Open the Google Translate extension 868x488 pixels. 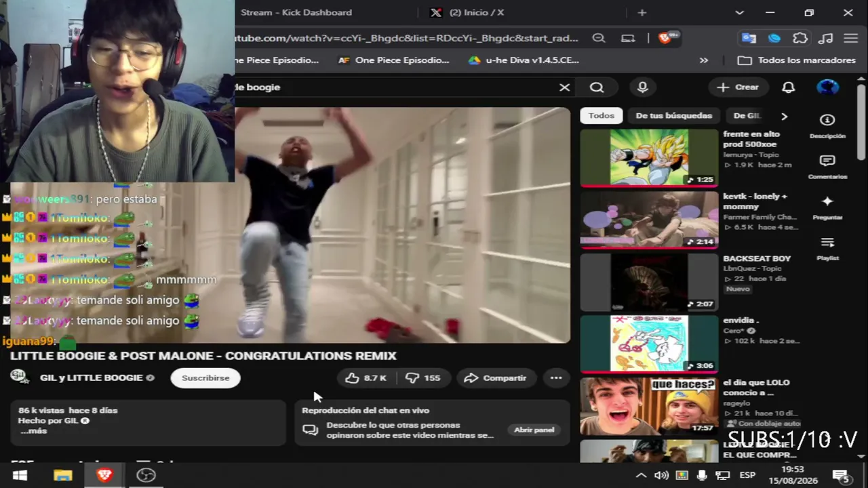pyautogui.click(x=749, y=38)
